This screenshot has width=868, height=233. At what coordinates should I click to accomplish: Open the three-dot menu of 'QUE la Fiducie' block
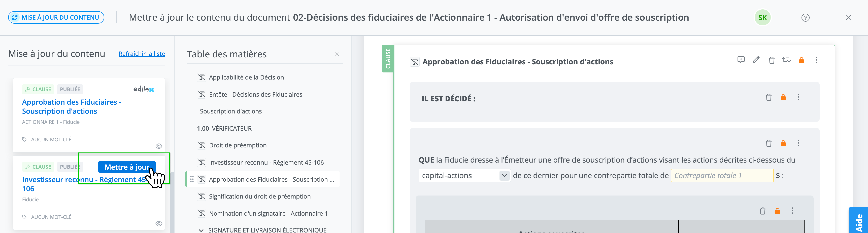(798, 143)
